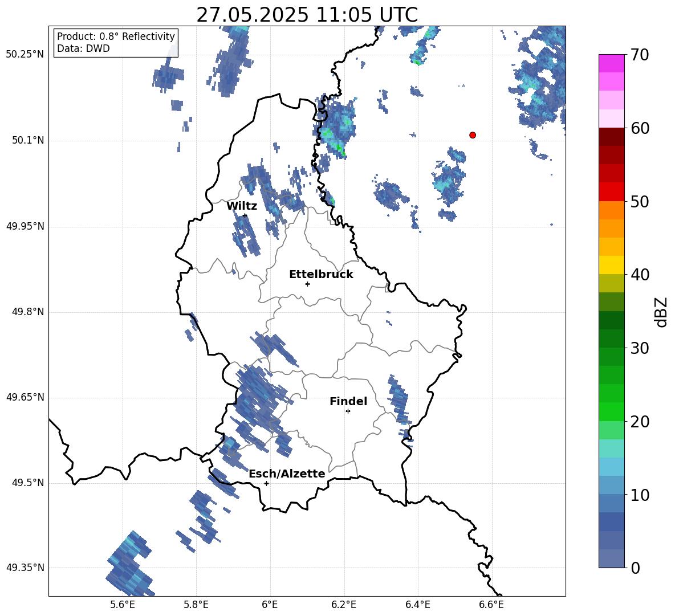Click the colorbar tick label 60
Screen dimensions: 675x616
(x=640, y=128)
